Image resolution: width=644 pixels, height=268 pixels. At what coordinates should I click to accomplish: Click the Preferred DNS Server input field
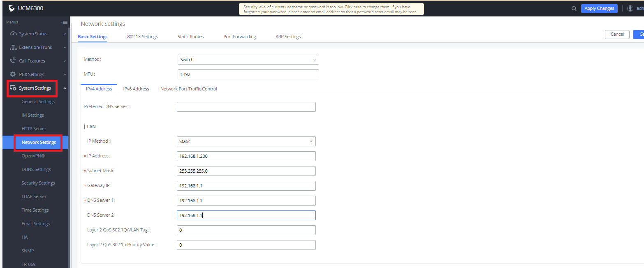point(246,107)
